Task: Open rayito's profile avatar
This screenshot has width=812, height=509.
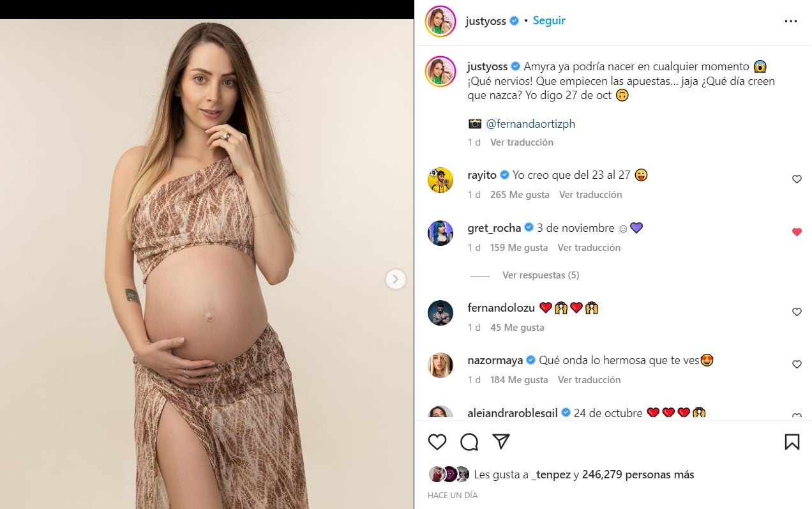Action: 440,180
